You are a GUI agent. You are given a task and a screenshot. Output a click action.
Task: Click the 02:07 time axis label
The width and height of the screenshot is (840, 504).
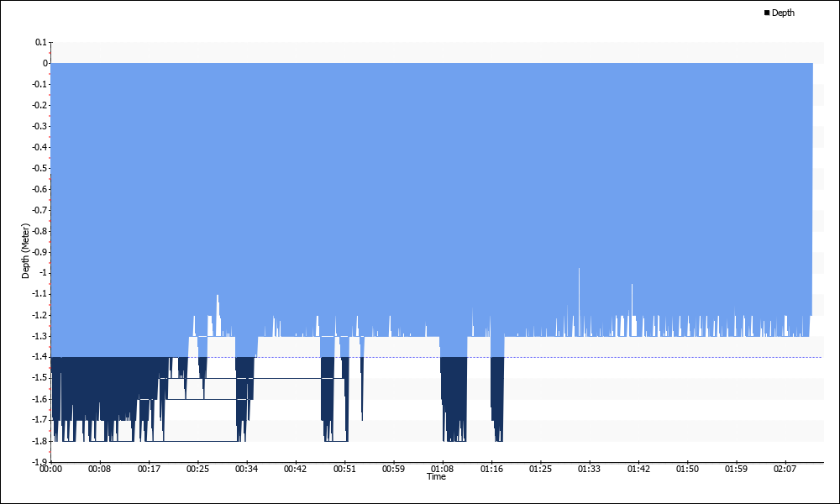pyautogui.click(x=785, y=470)
